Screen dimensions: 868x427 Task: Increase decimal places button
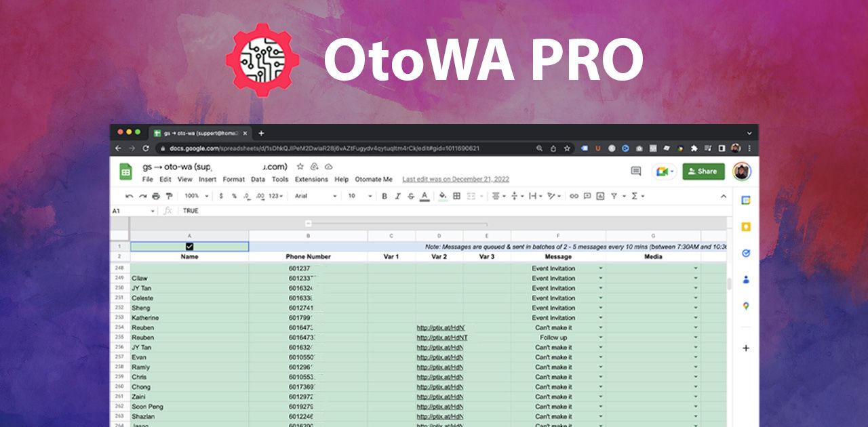point(260,196)
